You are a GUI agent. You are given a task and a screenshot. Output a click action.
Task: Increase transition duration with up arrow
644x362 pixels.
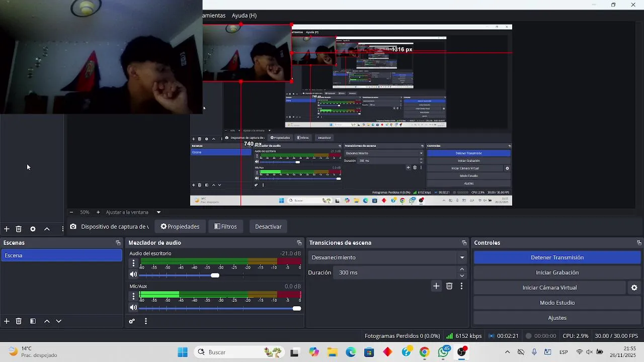(462, 269)
